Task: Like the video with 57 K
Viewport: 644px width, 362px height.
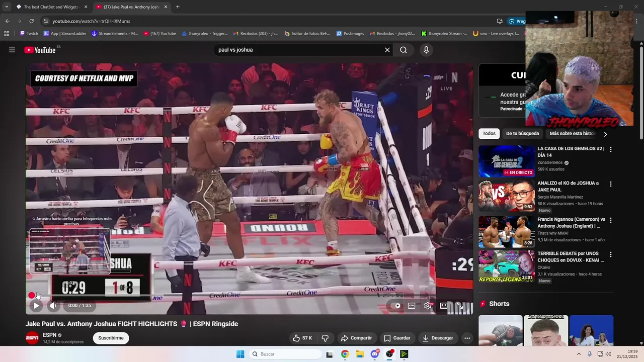Action: (302, 338)
